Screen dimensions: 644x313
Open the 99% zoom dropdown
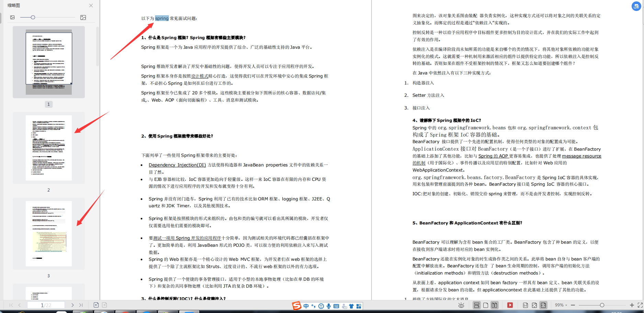pyautogui.click(x=561, y=305)
